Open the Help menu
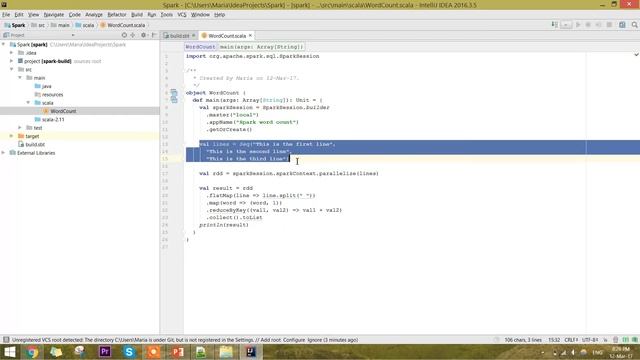This screenshot has height=360, width=640. (220, 15)
